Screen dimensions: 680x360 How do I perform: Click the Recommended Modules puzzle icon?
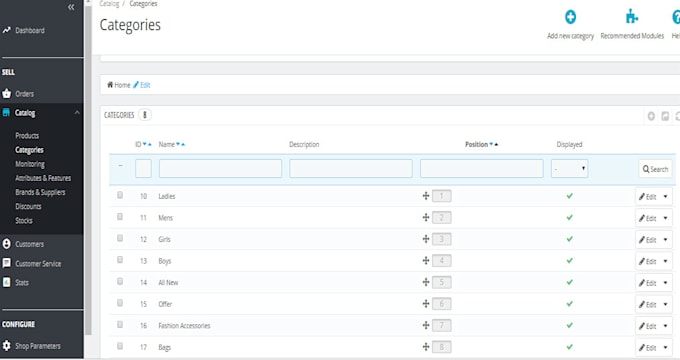tap(632, 17)
